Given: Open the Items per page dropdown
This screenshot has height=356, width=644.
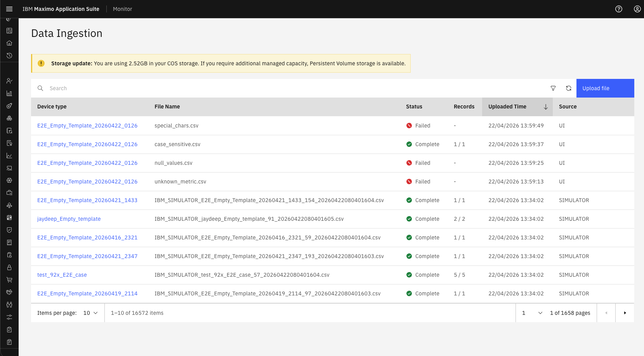Looking at the screenshot, I should tap(90, 313).
